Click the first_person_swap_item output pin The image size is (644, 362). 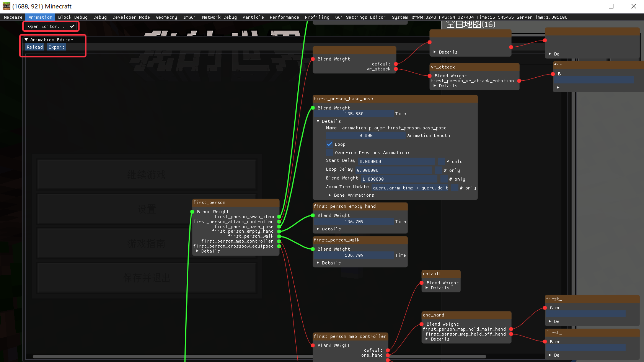[x=279, y=217]
